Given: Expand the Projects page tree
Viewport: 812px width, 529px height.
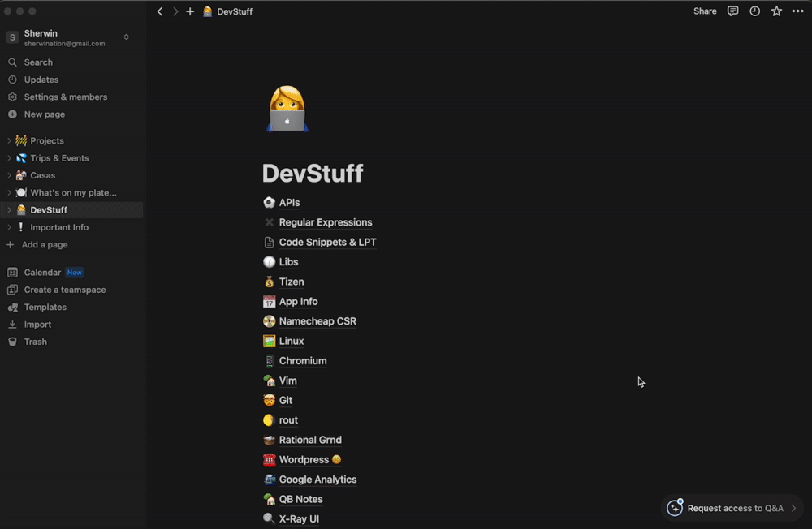Looking at the screenshot, I should coord(9,141).
